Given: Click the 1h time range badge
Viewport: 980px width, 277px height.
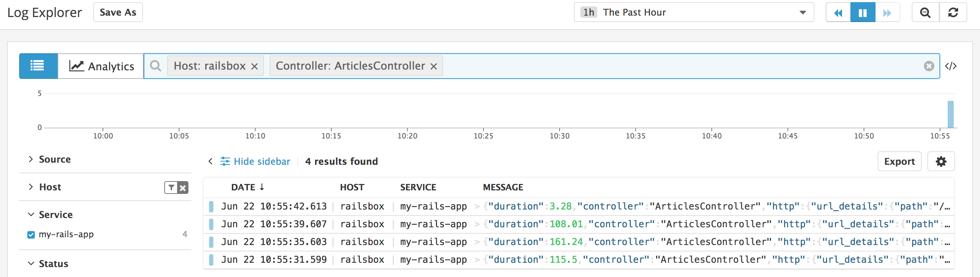Looking at the screenshot, I should click(x=589, y=12).
